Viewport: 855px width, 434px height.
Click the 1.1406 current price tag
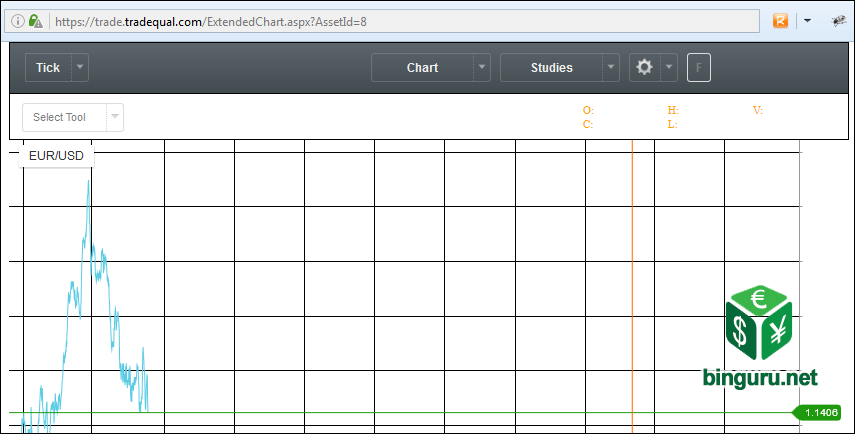(x=817, y=413)
